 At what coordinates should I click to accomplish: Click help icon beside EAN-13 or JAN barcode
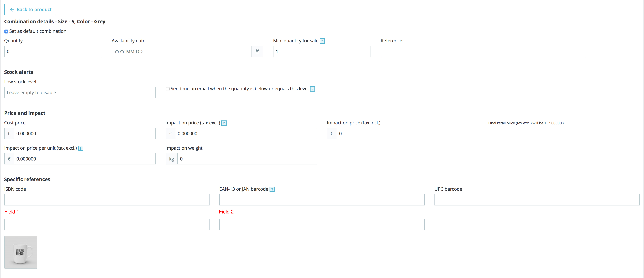[x=272, y=189]
